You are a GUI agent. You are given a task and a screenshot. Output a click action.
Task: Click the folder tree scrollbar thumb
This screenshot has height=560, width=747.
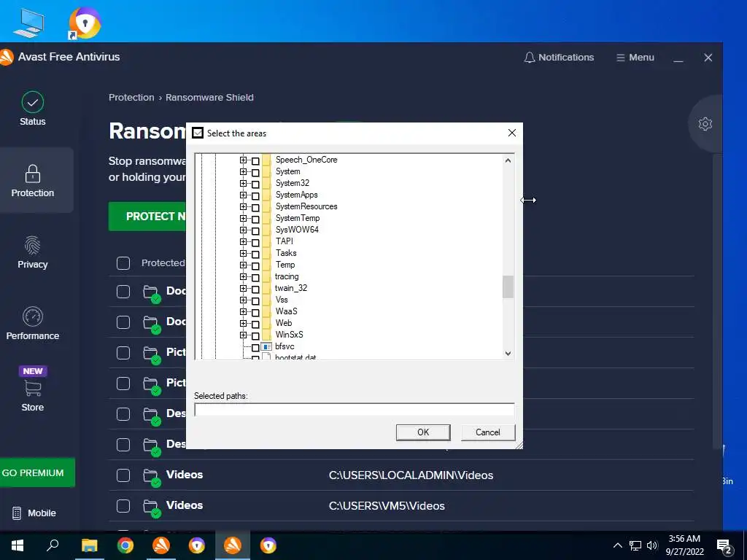pyautogui.click(x=508, y=287)
